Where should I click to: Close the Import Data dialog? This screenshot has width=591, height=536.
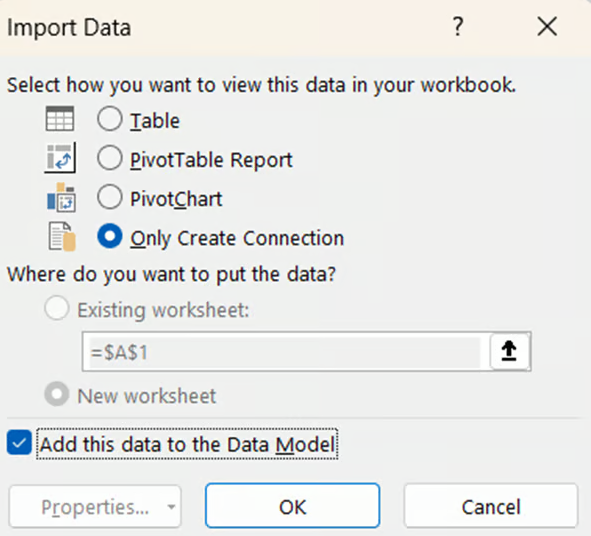click(x=547, y=26)
